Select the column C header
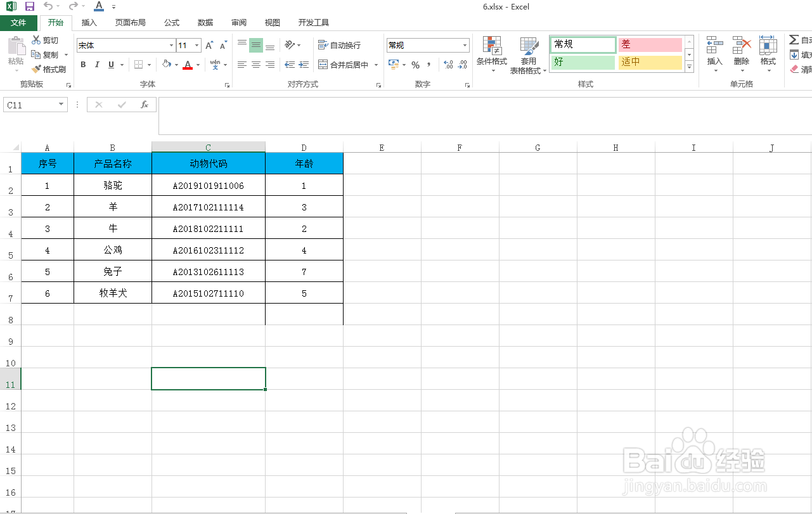Screen dimensions: 812x514 coord(209,147)
